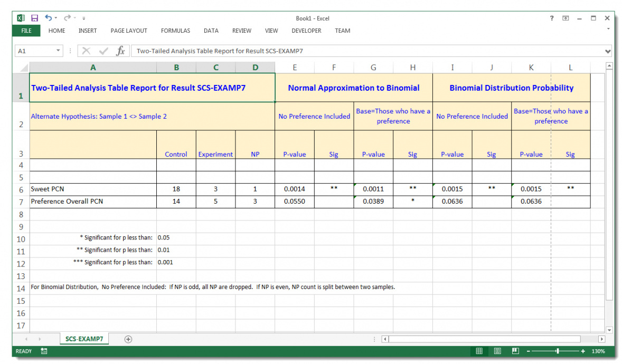Undo the last action

click(49, 18)
